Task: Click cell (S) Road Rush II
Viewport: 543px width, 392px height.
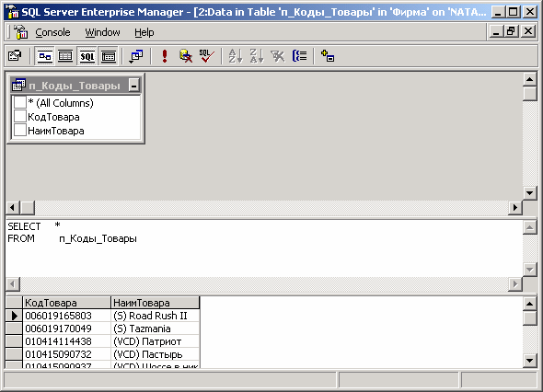Action: (156, 316)
